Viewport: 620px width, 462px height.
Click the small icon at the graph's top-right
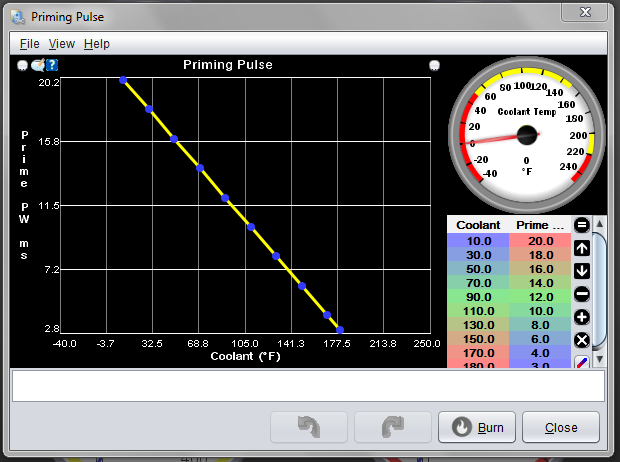click(434, 65)
